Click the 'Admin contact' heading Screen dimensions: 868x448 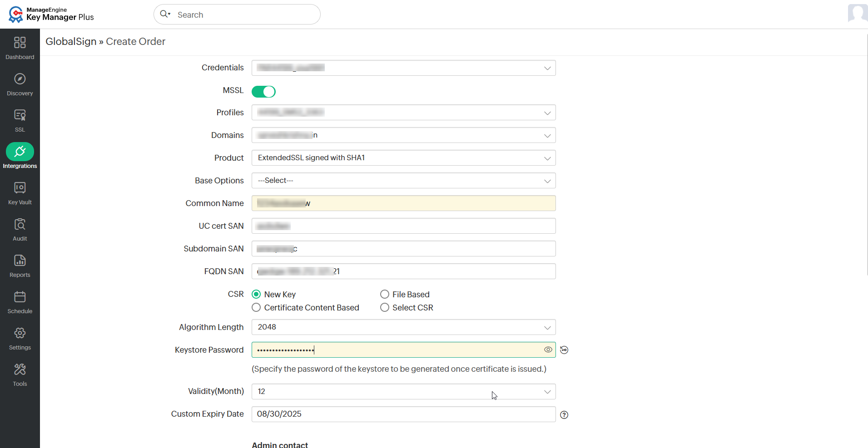[280, 445]
